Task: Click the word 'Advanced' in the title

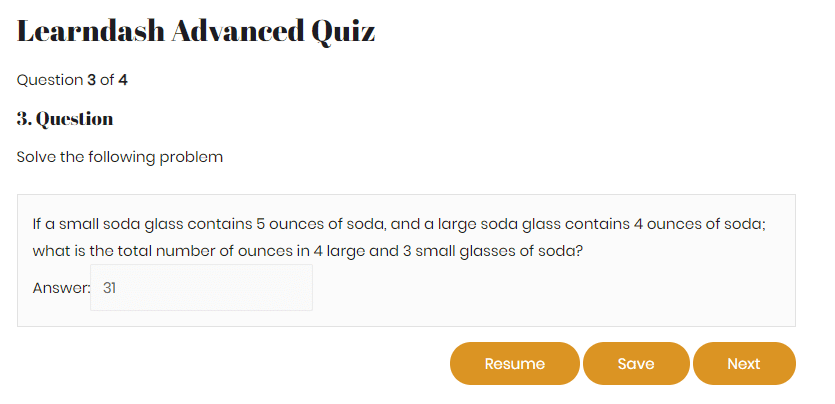Action: pos(237,31)
